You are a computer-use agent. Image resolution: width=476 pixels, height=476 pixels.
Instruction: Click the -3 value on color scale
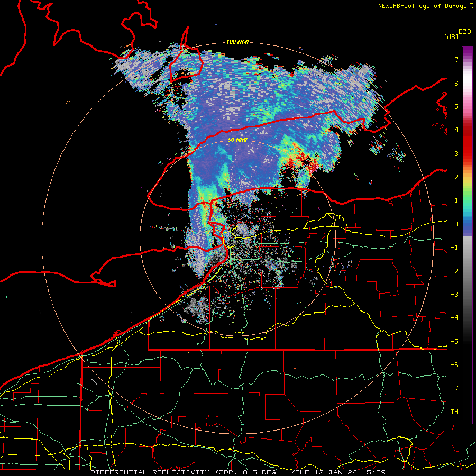click(454, 295)
